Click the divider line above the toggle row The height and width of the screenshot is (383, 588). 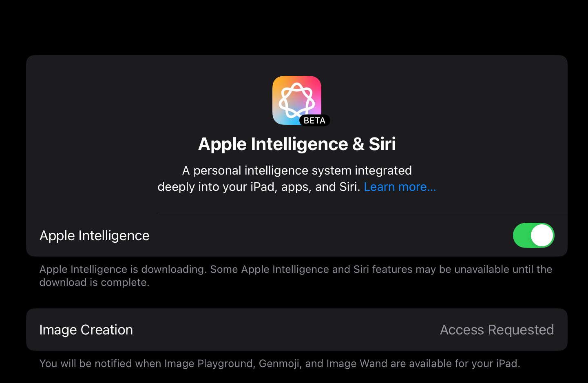(362, 214)
